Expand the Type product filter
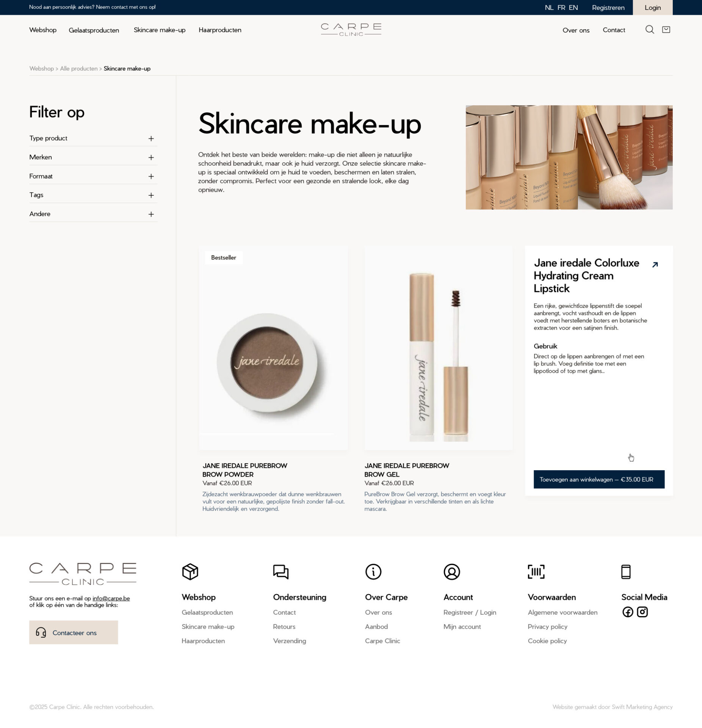The width and height of the screenshot is (702, 728). click(x=151, y=139)
